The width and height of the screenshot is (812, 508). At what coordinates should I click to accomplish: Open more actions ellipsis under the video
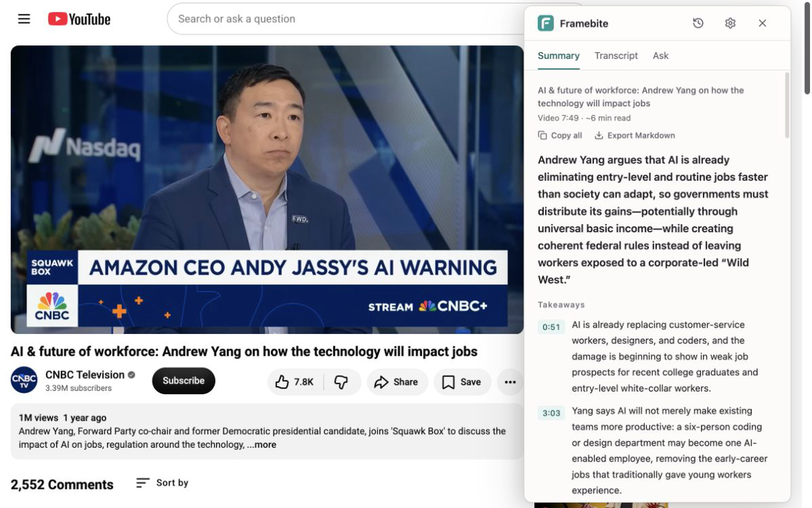[x=510, y=382]
